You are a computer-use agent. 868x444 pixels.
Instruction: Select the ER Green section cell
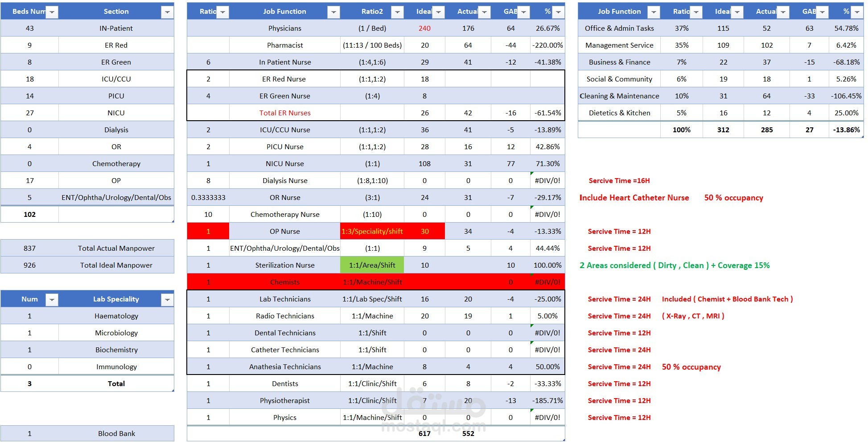(x=116, y=62)
